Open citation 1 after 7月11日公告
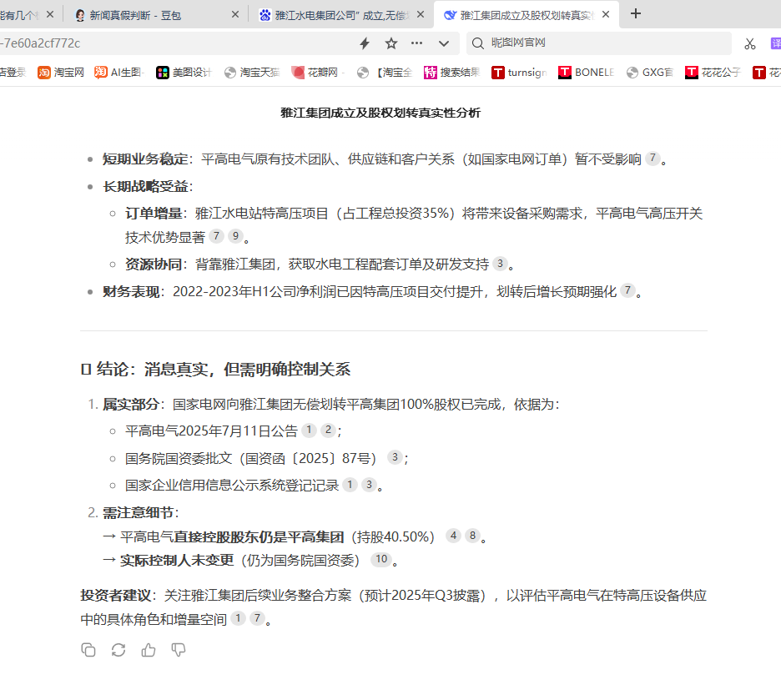Viewport: 781px width, 700px height. (309, 430)
